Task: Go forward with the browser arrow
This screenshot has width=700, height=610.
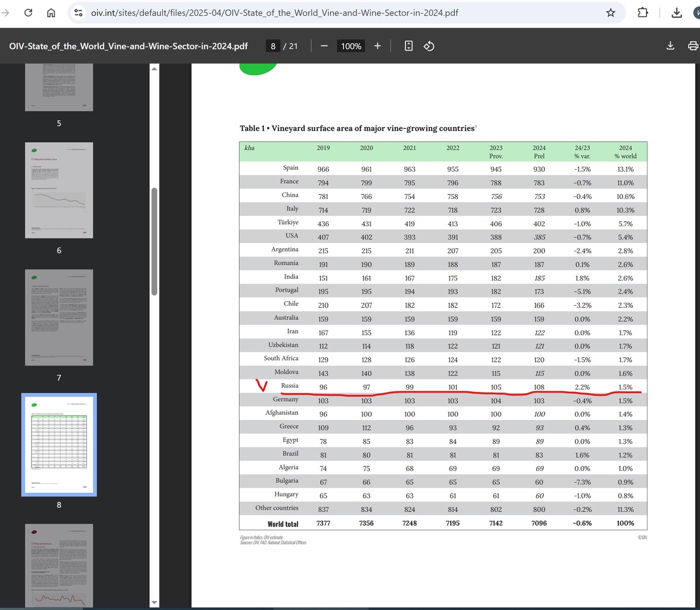Action: pos(6,12)
